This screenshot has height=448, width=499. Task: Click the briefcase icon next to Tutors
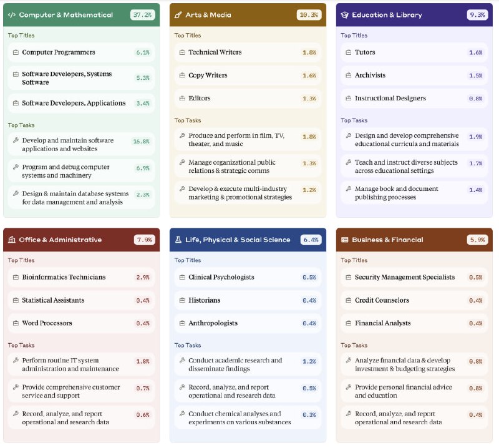point(349,52)
